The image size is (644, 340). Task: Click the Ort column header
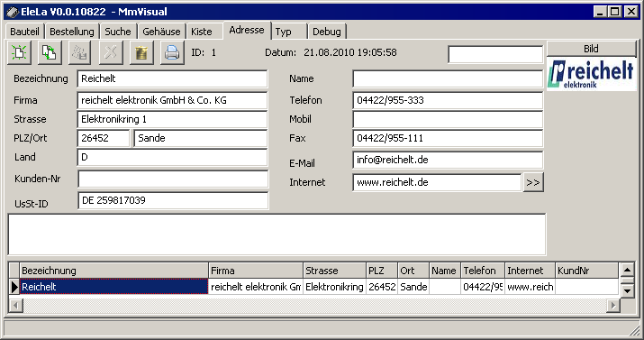413,271
